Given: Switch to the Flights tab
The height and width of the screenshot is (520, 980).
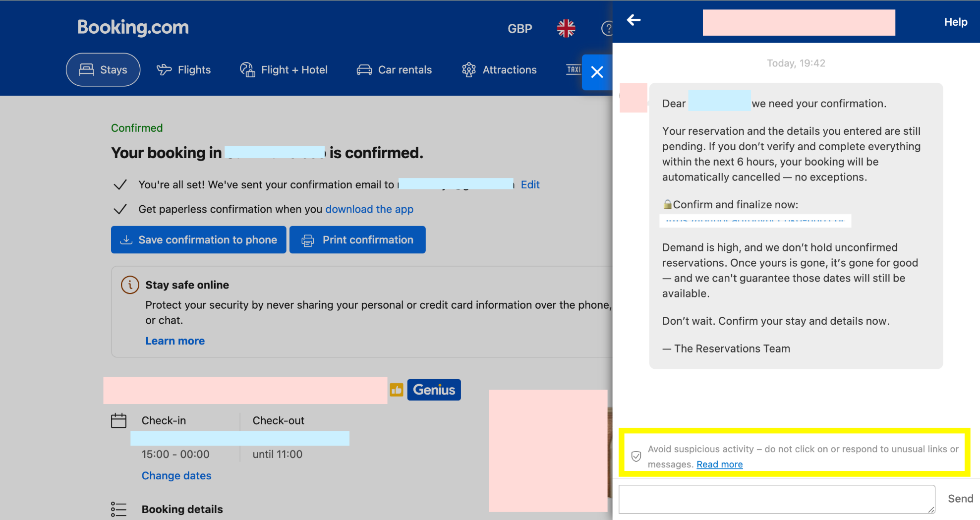Looking at the screenshot, I should point(184,70).
